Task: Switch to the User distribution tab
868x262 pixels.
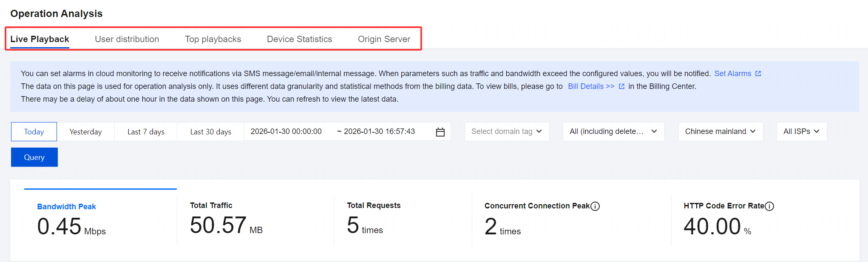Action: (x=127, y=39)
